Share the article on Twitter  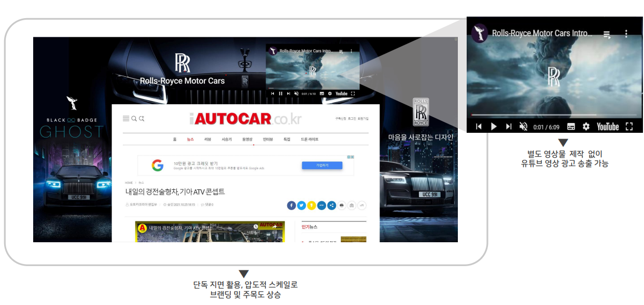click(x=301, y=205)
